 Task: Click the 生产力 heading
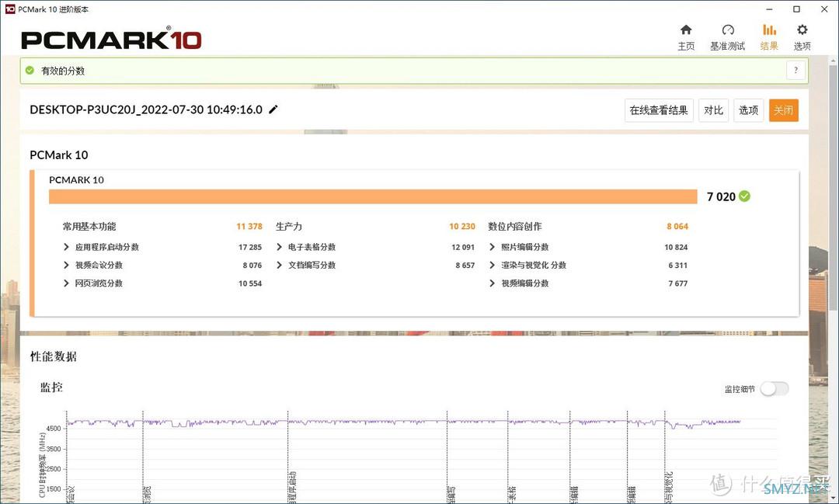tap(289, 226)
